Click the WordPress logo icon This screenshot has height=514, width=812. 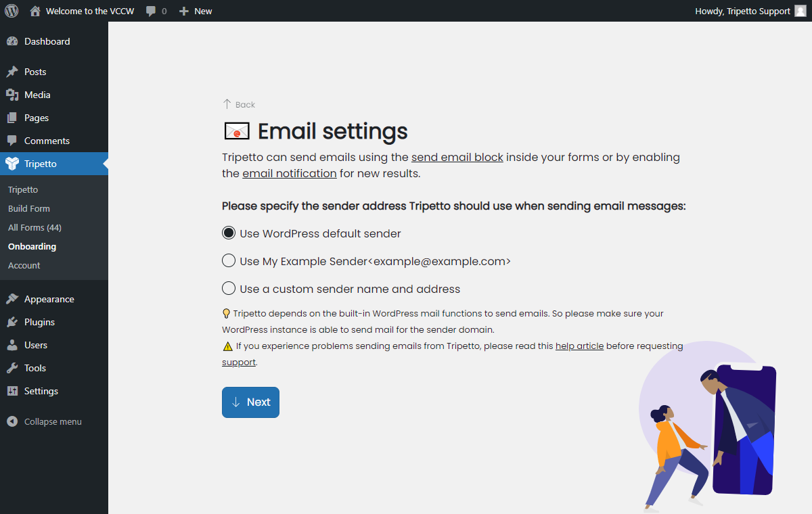pyautogui.click(x=12, y=11)
